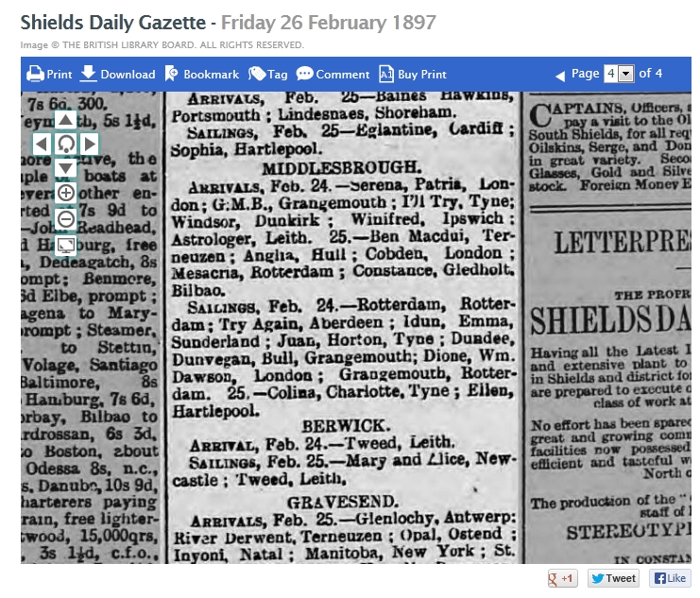Click the Print button in toolbar
The image size is (700, 598).
coord(49,74)
